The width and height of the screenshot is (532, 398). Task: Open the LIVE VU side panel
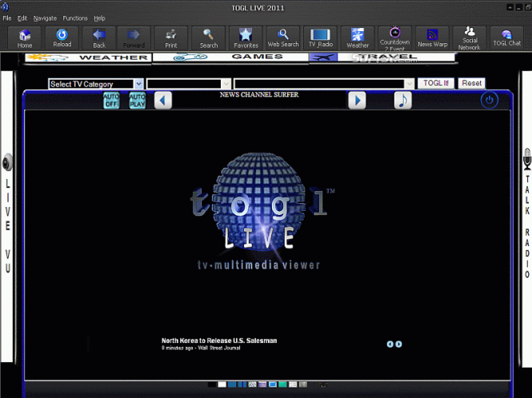[7, 217]
